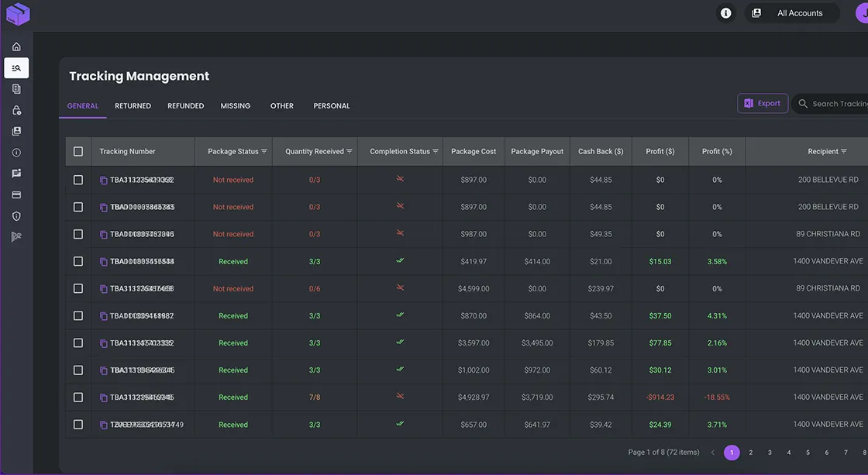This screenshot has width=868, height=475.
Task: Click the 0/6 quantity received cell
Action: [315, 289]
